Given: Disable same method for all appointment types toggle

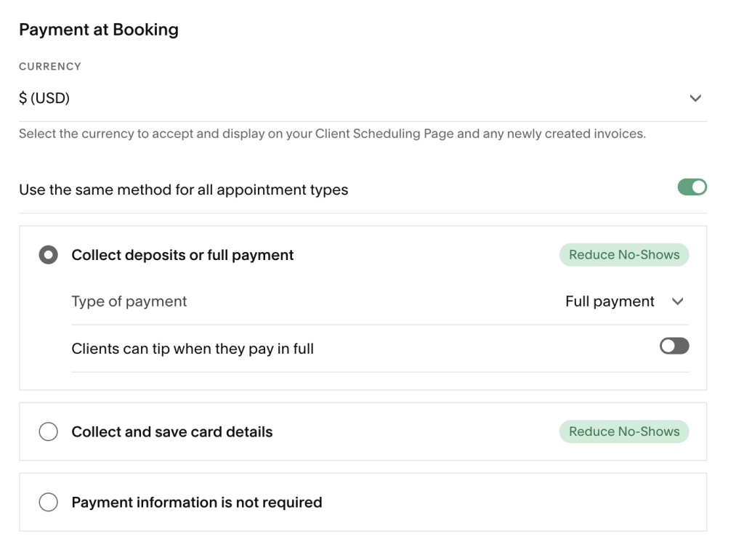Looking at the screenshot, I should pos(692,187).
